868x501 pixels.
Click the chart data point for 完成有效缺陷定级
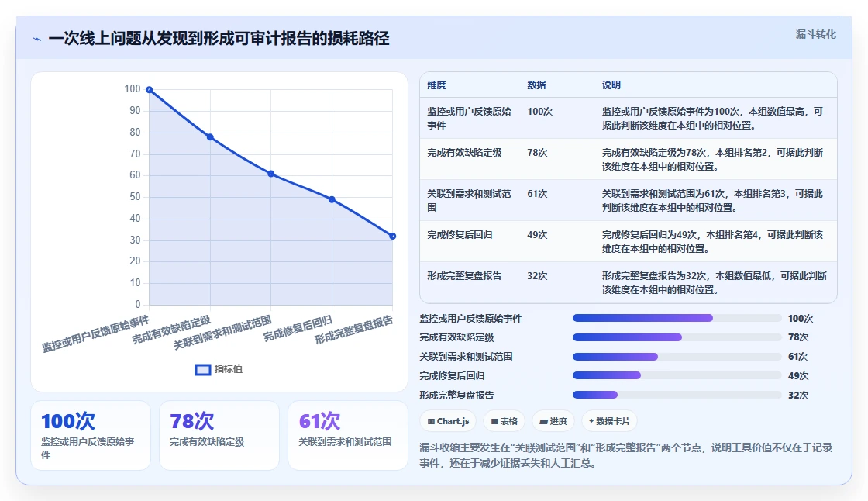(x=210, y=137)
